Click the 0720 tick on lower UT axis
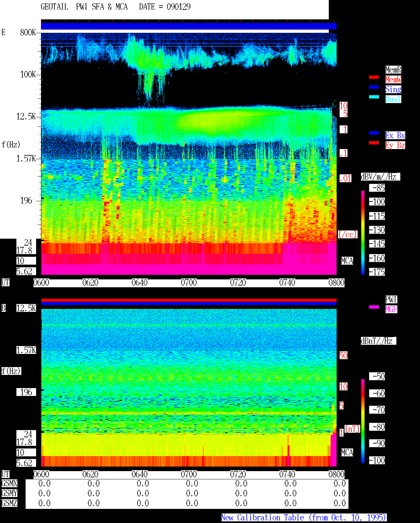This screenshot has width=420, height=523. pos(238,474)
